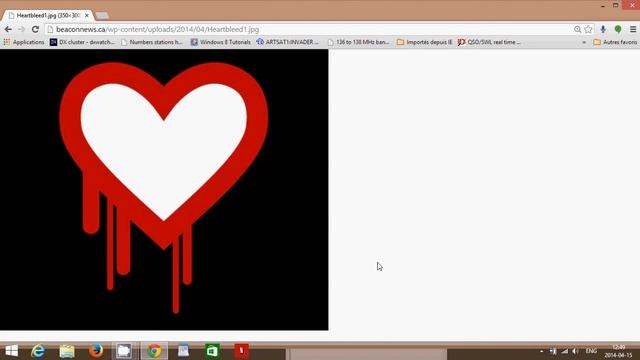
Task: Reload the Heartbleed1.jpg page
Action: pos(36,29)
